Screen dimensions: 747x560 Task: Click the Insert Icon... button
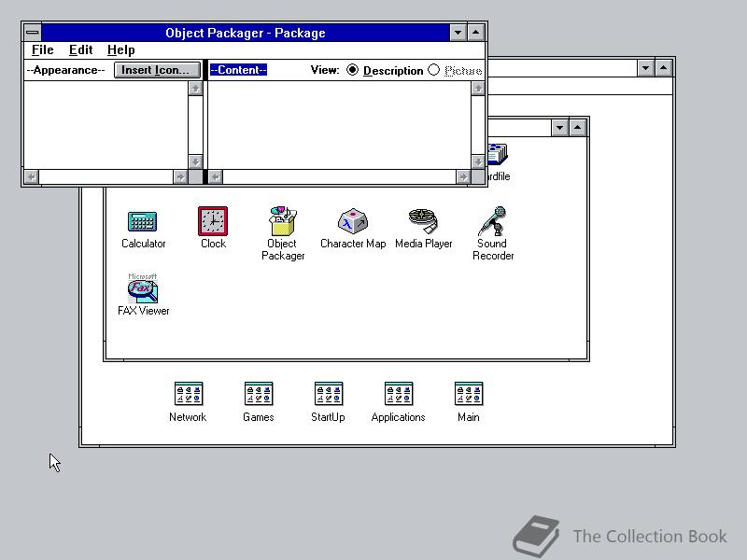click(x=157, y=70)
